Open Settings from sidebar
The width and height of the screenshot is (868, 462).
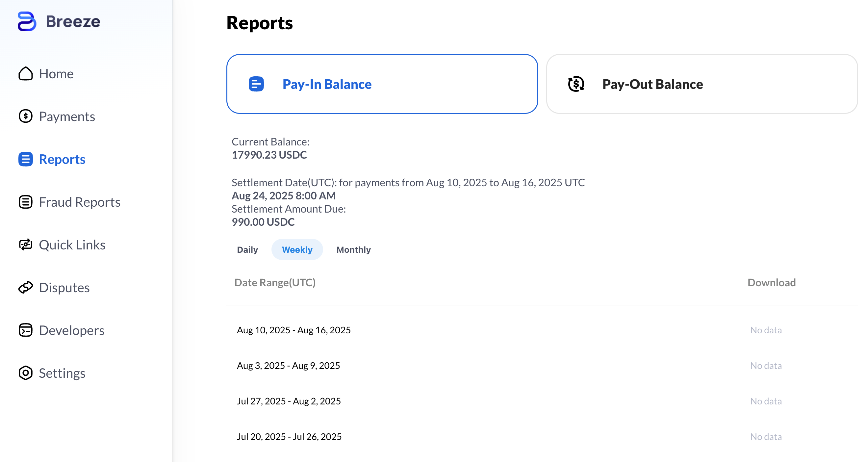pos(62,373)
